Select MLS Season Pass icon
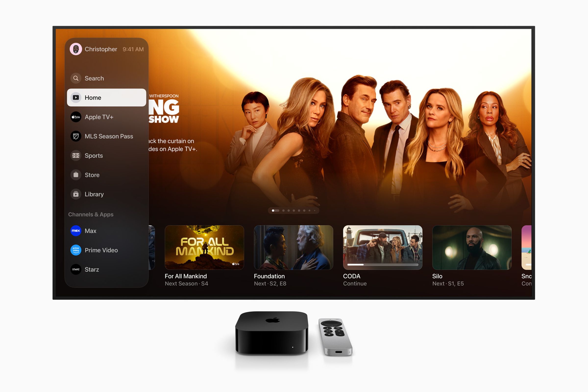Viewport: 588px width, 392px height. [x=71, y=136]
